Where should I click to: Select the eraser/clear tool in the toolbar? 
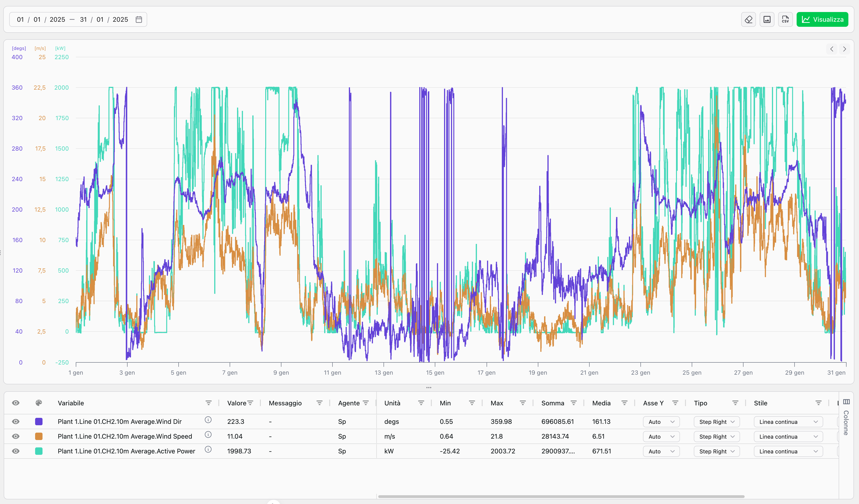click(749, 19)
